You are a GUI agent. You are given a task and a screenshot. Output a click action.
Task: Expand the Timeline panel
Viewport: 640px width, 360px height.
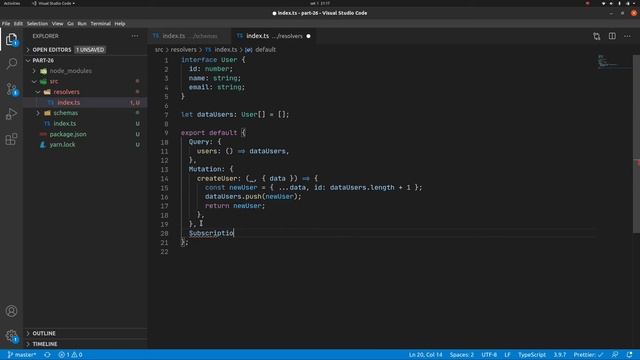pos(86,344)
